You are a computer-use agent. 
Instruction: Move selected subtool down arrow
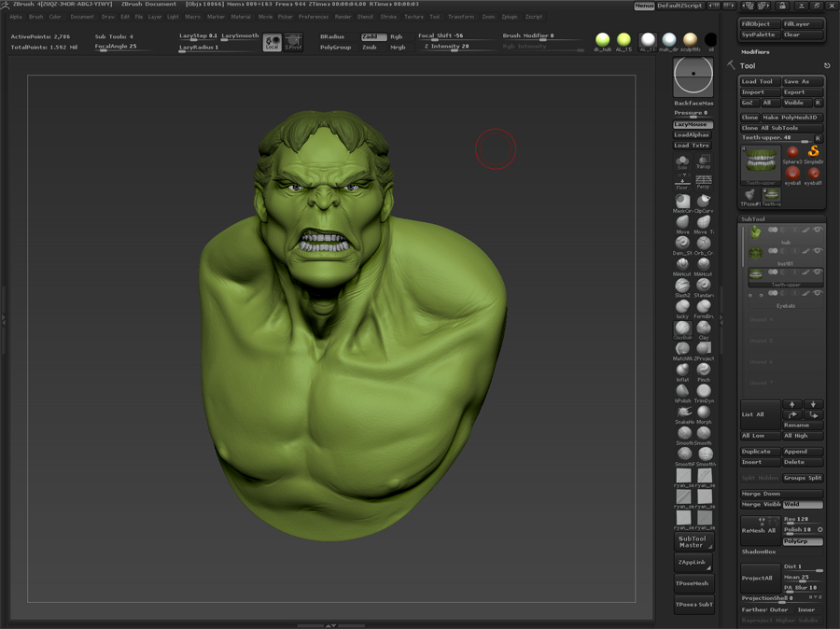pyautogui.click(x=813, y=404)
